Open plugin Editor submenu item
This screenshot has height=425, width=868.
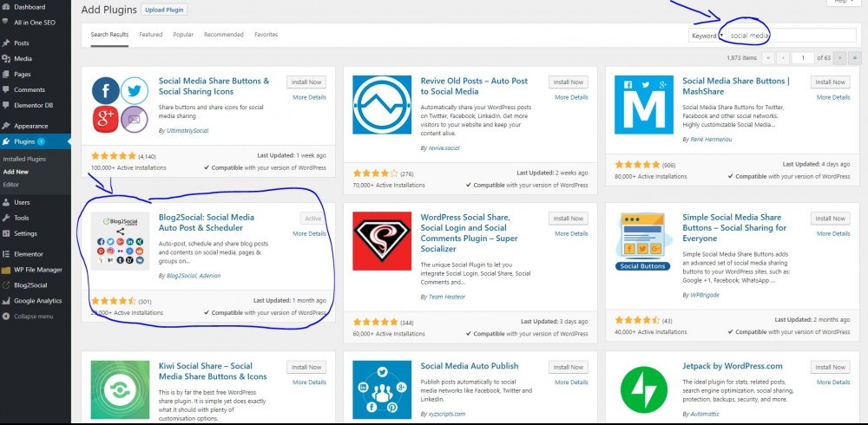coord(10,185)
